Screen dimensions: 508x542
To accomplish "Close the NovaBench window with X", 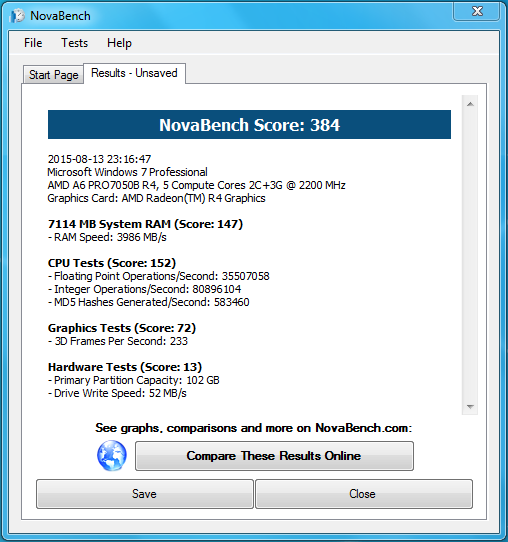I will (477, 11).
